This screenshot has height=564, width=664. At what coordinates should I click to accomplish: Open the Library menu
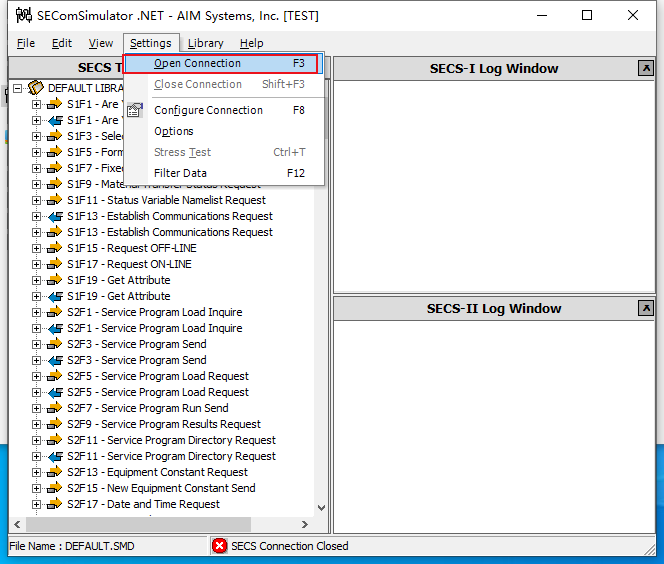click(205, 43)
